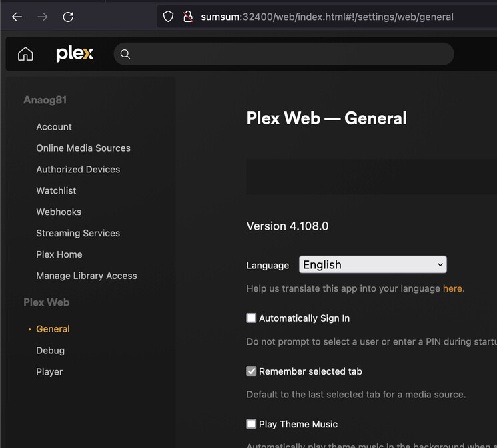Viewport: 497px width, 448px height.
Task: Click the insecure connection lock icon
Action: (188, 17)
